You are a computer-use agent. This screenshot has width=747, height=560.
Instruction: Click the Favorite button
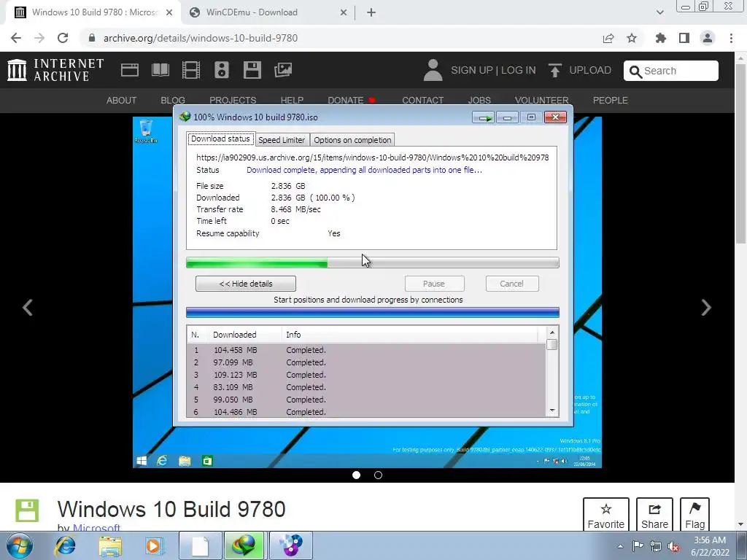pyautogui.click(x=606, y=516)
